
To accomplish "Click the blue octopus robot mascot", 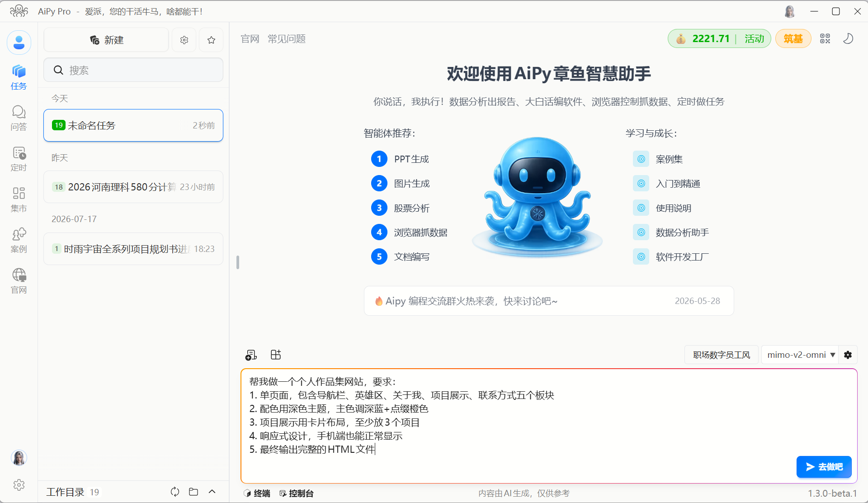I will [x=537, y=197].
